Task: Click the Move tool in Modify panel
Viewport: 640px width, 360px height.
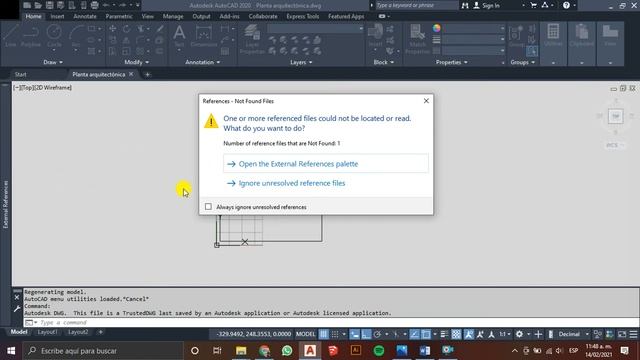Action: [x=112, y=29]
